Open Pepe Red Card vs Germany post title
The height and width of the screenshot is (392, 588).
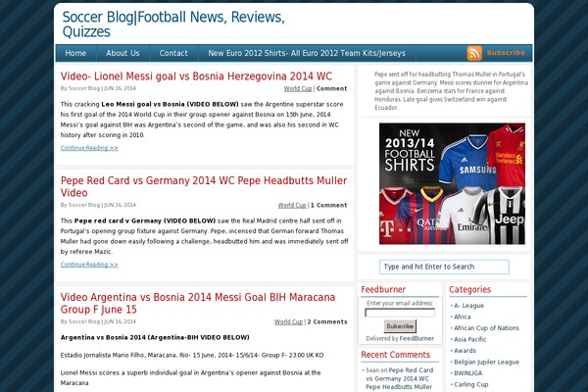click(204, 186)
